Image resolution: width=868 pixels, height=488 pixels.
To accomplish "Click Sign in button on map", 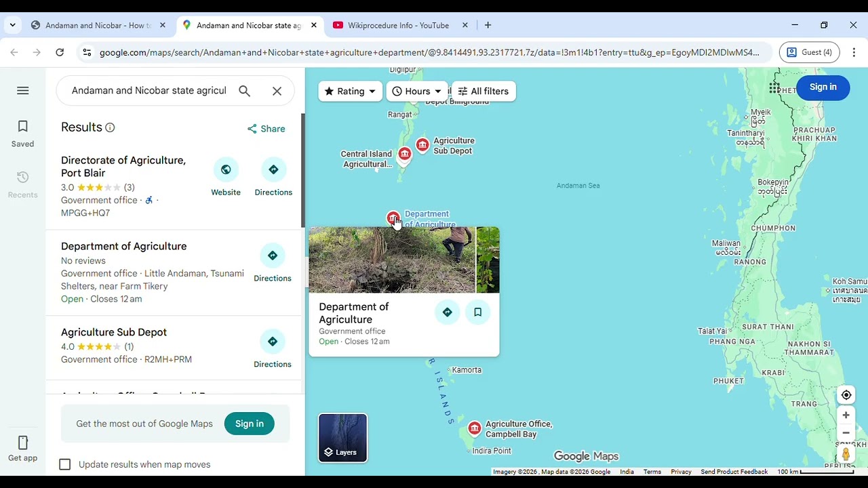I will point(823,87).
